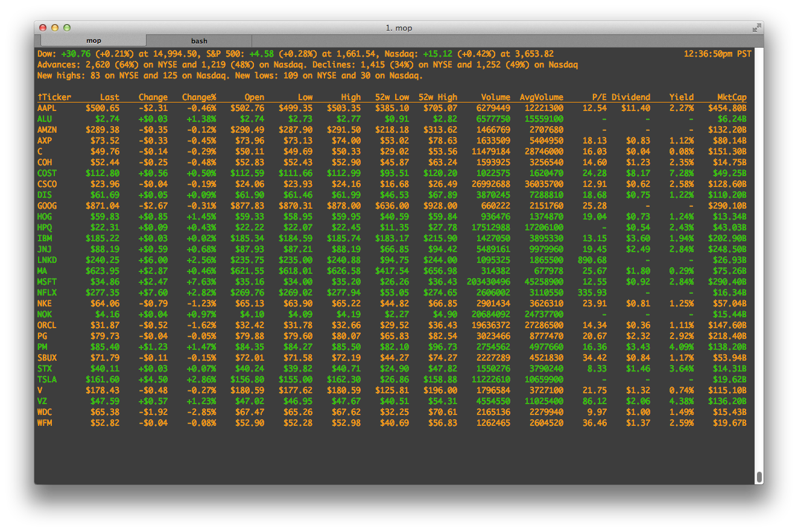Screen dimensions: 798x532
Task: Select the JNJ ticker symbol
Action: click(x=45, y=249)
